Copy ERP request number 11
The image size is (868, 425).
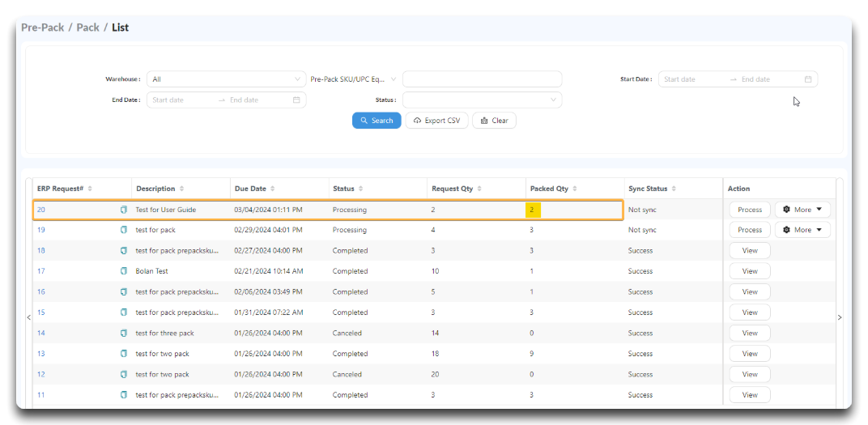tap(123, 395)
